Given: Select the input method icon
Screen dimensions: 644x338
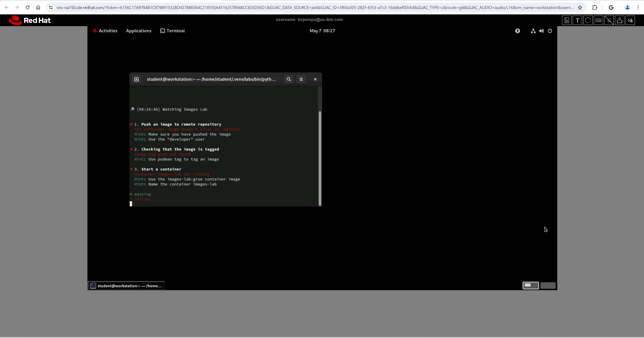Looking at the screenshot, I should 630,20.
